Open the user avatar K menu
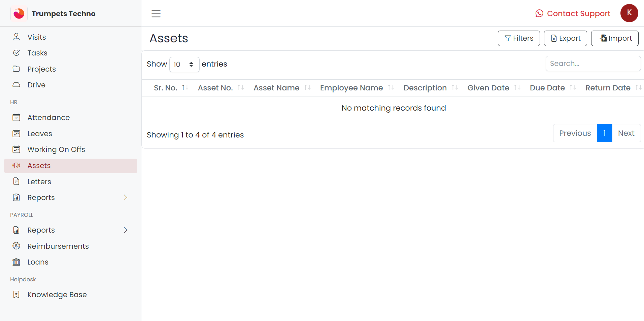The image size is (644, 321). coord(629,13)
